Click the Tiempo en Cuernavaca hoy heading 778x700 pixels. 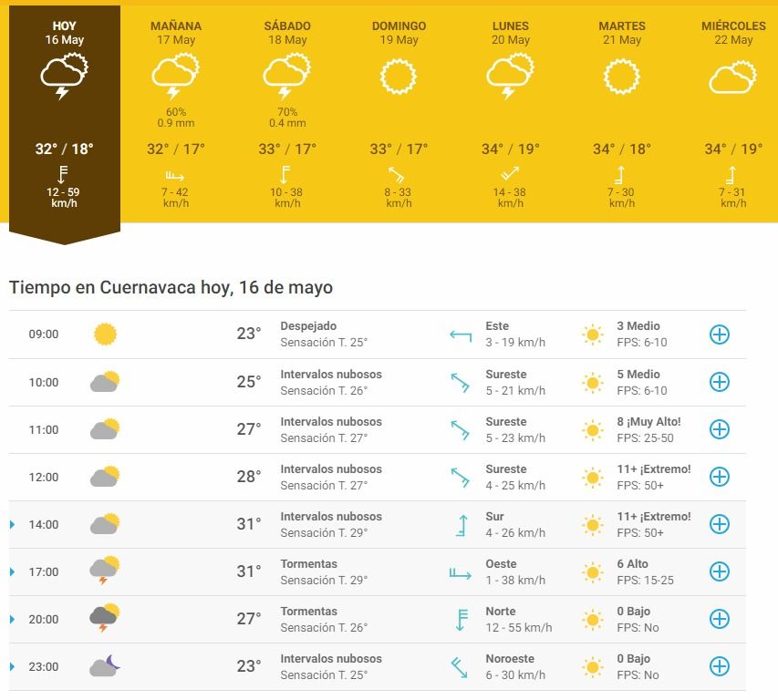pyautogui.click(x=171, y=288)
